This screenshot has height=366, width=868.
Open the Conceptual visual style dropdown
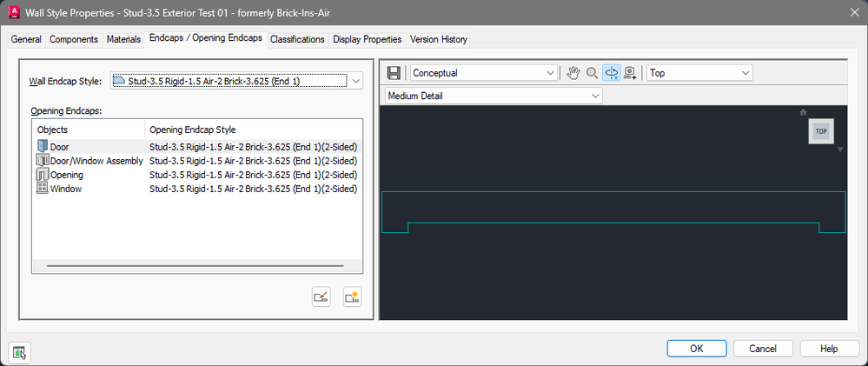pyautogui.click(x=483, y=72)
